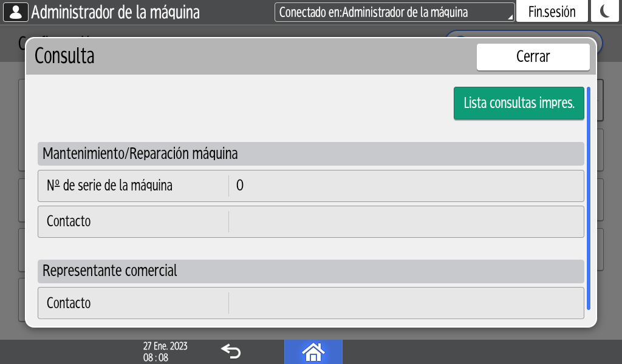Viewport: 622px width, 364px height.
Task: Activate sleep mode via the crescent icon
Action: (605, 10)
